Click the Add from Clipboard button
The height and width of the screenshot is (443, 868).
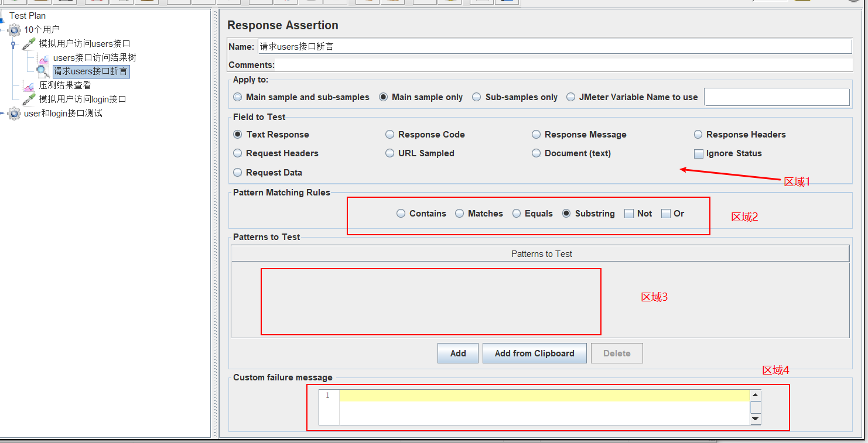(534, 353)
